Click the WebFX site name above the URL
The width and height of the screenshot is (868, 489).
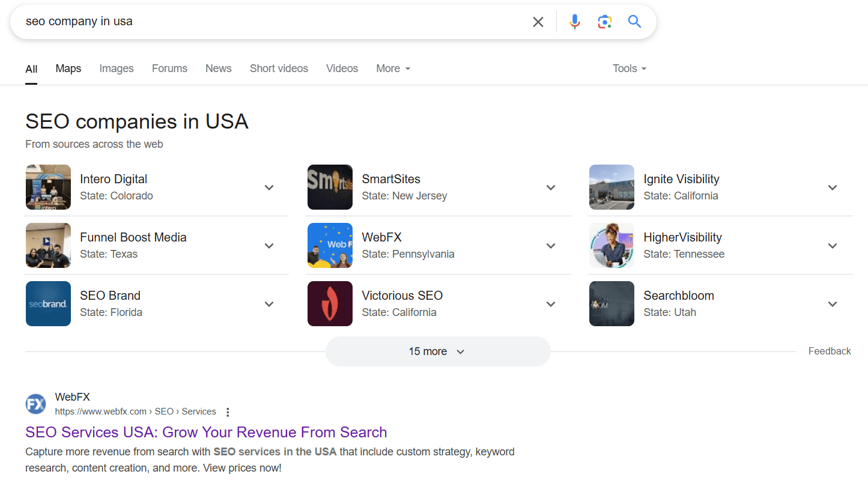pyautogui.click(x=72, y=396)
